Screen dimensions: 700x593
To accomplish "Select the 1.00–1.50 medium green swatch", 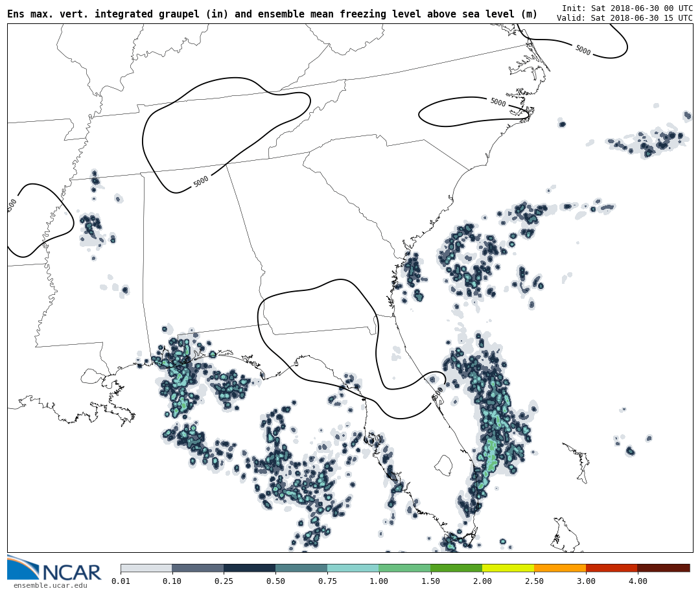I will (x=405, y=568).
